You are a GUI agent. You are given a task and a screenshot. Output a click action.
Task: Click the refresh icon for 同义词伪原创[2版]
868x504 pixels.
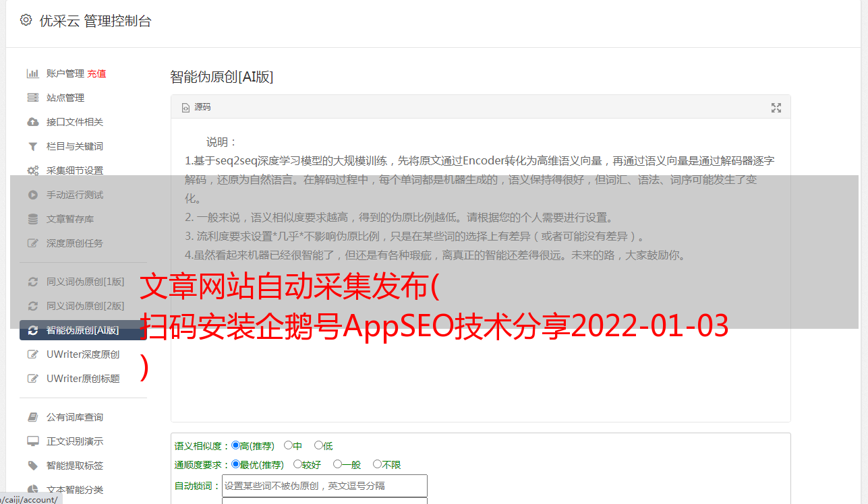32,306
